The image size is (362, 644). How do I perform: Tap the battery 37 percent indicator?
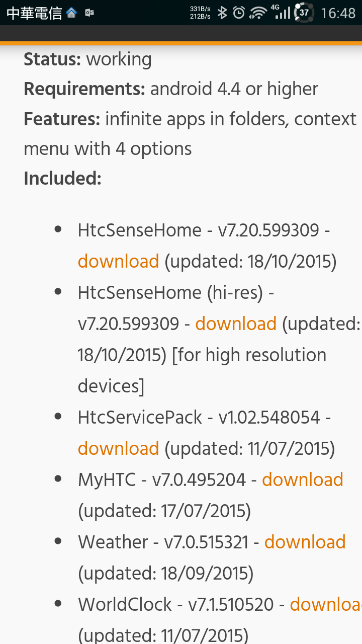pyautogui.click(x=304, y=13)
